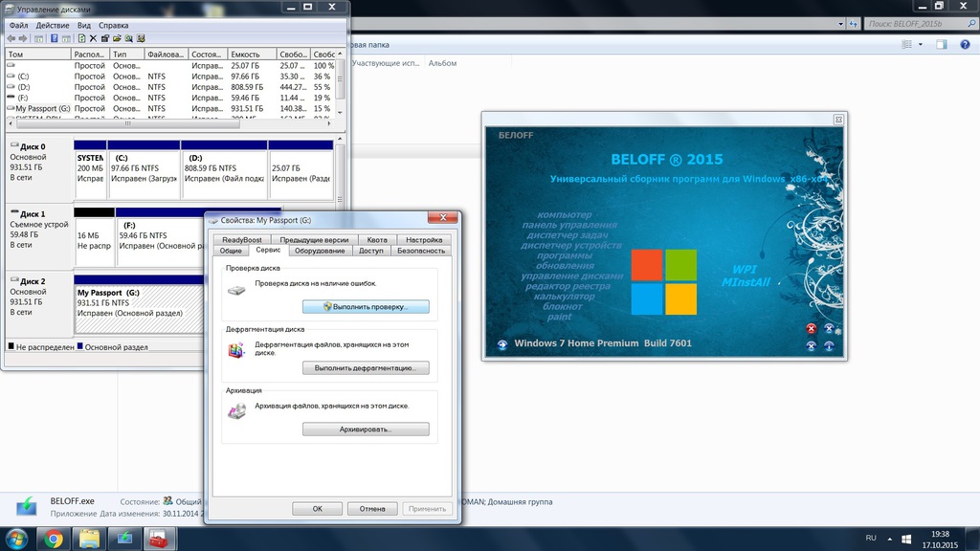Close BELOFF launcher with gray corner X

coord(838,120)
